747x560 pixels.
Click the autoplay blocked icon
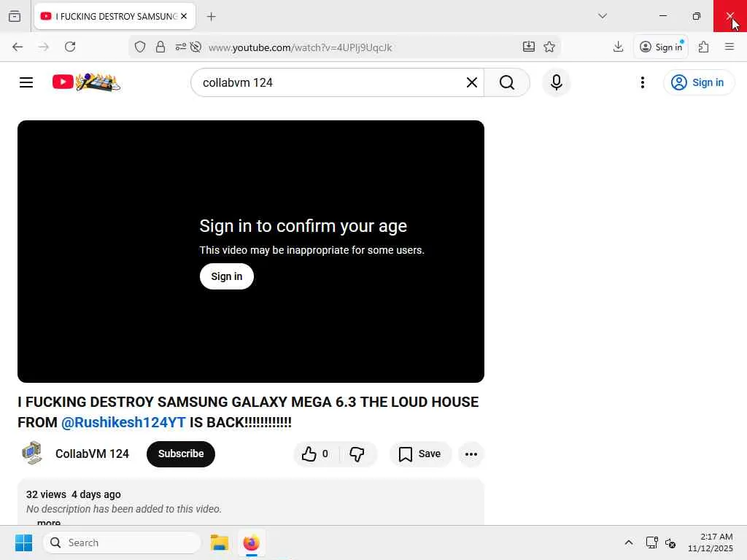[x=196, y=47]
